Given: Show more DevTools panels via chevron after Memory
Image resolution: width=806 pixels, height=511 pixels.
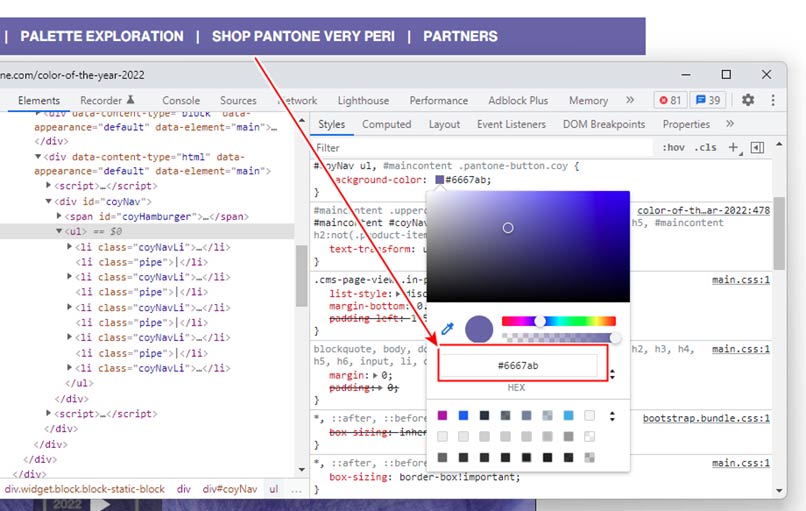Looking at the screenshot, I should (x=629, y=100).
